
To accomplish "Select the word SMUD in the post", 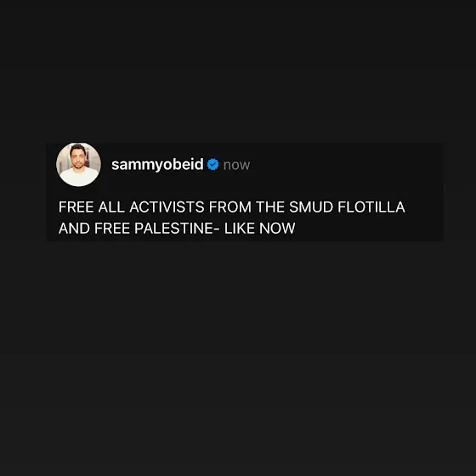I will 311,207.
